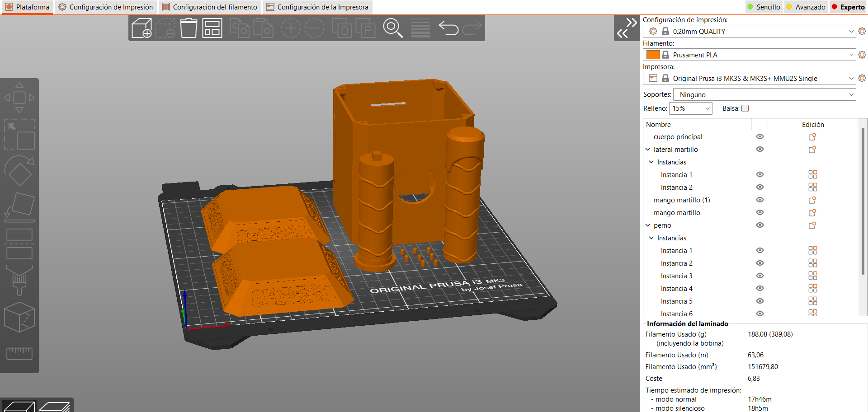Viewport: 868px width, 412px height.
Task: Click the Paste icon in toolbar
Action: pyautogui.click(x=263, y=28)
